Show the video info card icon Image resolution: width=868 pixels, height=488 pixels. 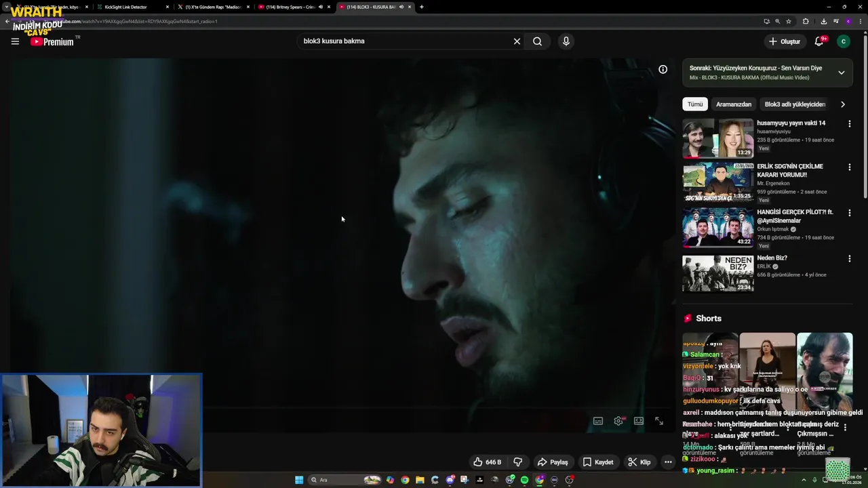(x=663, y=69)
